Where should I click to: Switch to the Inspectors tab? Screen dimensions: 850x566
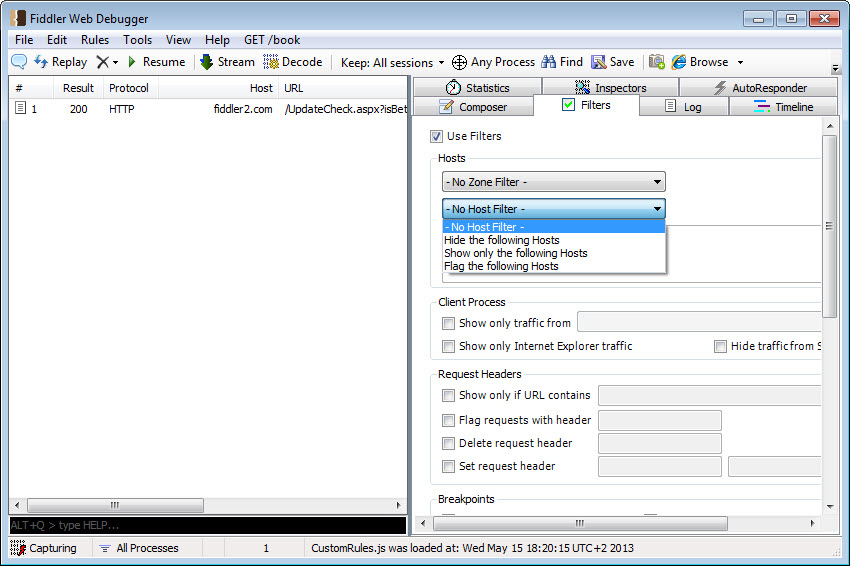point(610,87)
